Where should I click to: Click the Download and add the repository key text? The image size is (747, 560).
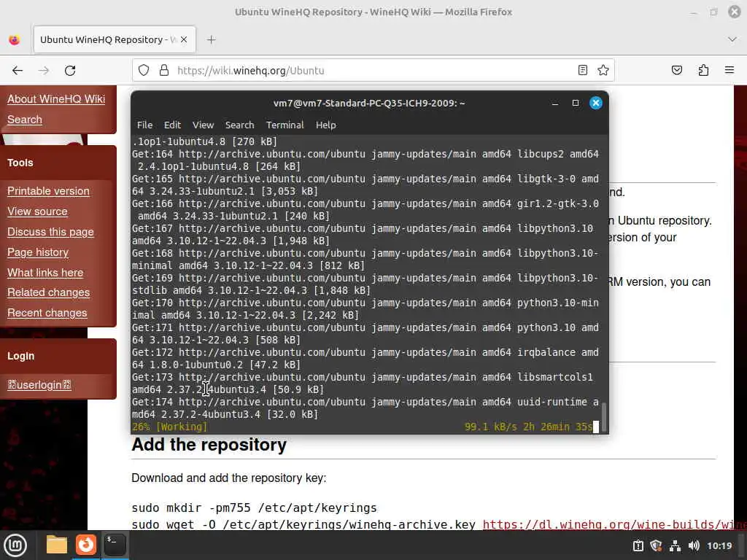pyautogui.click(x=228, y=478)
